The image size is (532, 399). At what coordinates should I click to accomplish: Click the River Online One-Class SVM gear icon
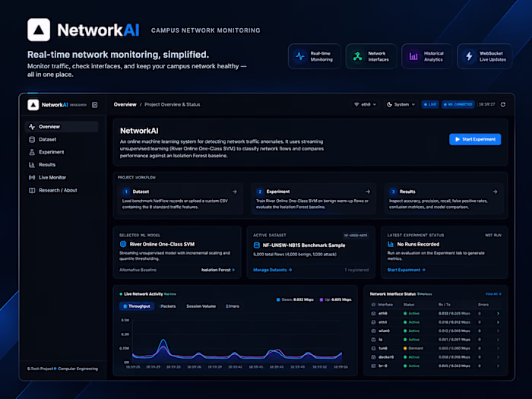(x=123, y=244)
